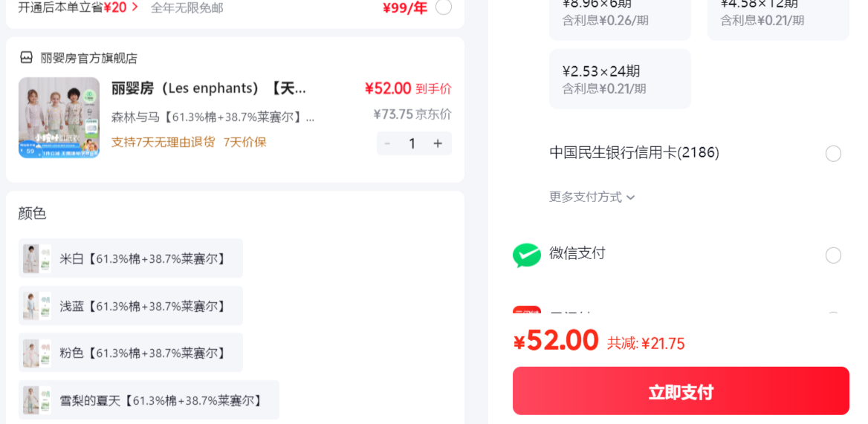868x424 pixels.
Task: Open the 丽婴房 product title link
Action: [x=209, y=88]
